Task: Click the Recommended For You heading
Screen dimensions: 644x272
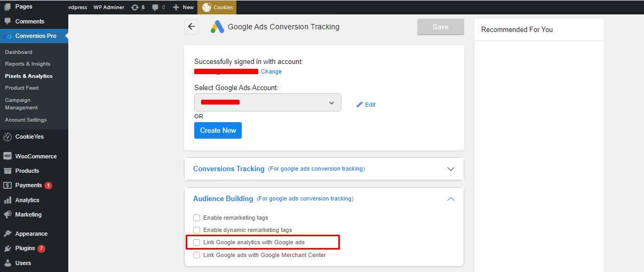Action: point(517,29)
